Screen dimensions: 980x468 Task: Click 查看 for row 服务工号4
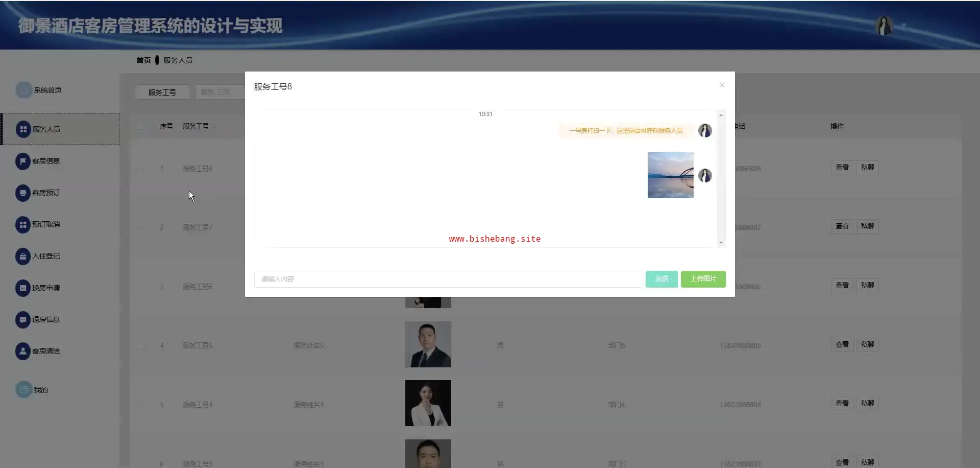[842, 404]
